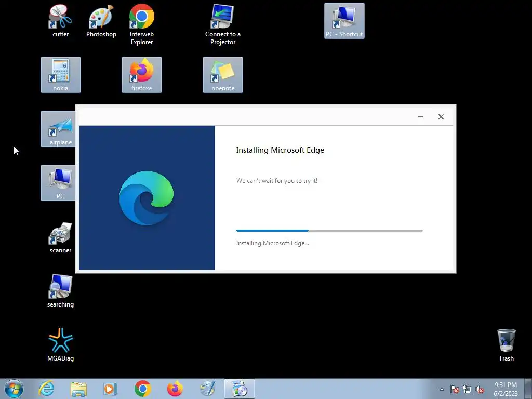This screenshot has width=532, height=399.
Task: Open Windows Media Player in taskbar
Action: (x=110, y=389)
